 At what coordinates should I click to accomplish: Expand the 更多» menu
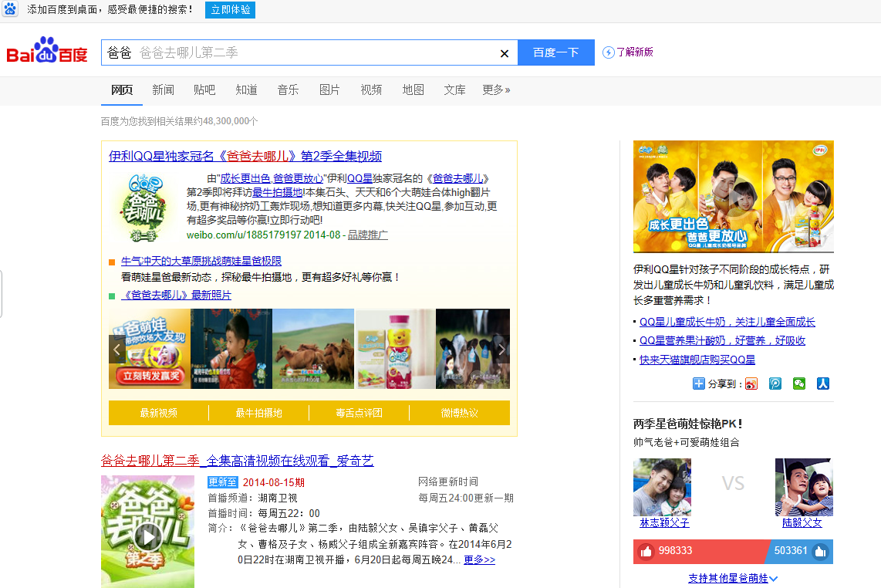point(496,90)
